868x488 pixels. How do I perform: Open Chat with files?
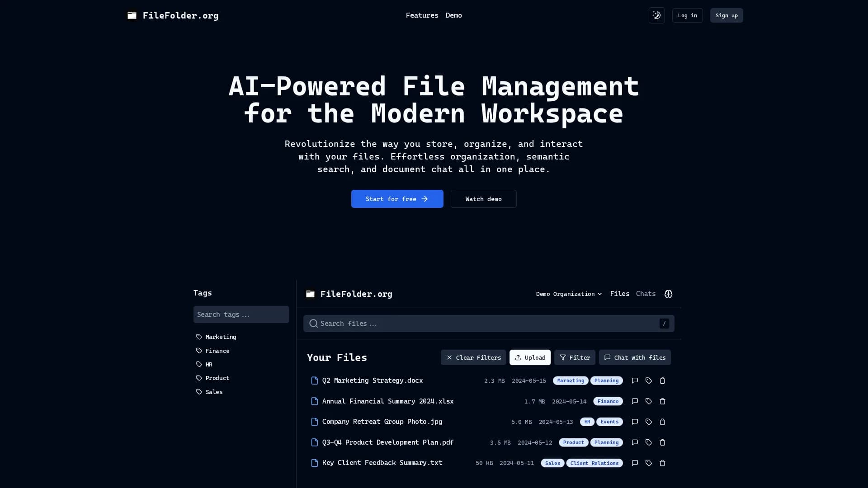635,357
